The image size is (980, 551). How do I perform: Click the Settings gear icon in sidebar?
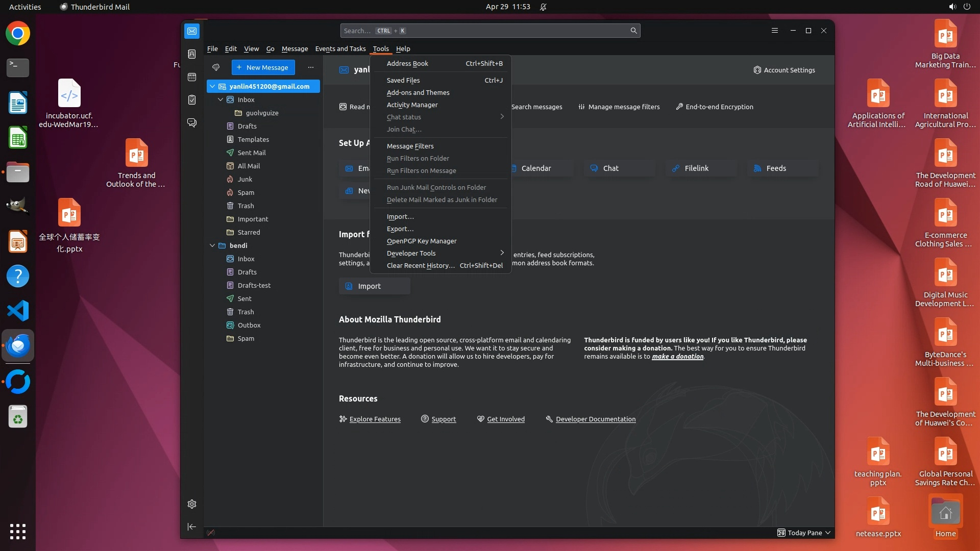(192, 504)
